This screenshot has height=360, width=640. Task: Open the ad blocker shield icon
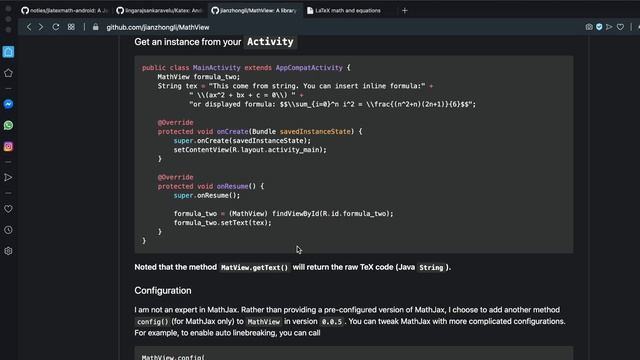(x=599, y=27)
